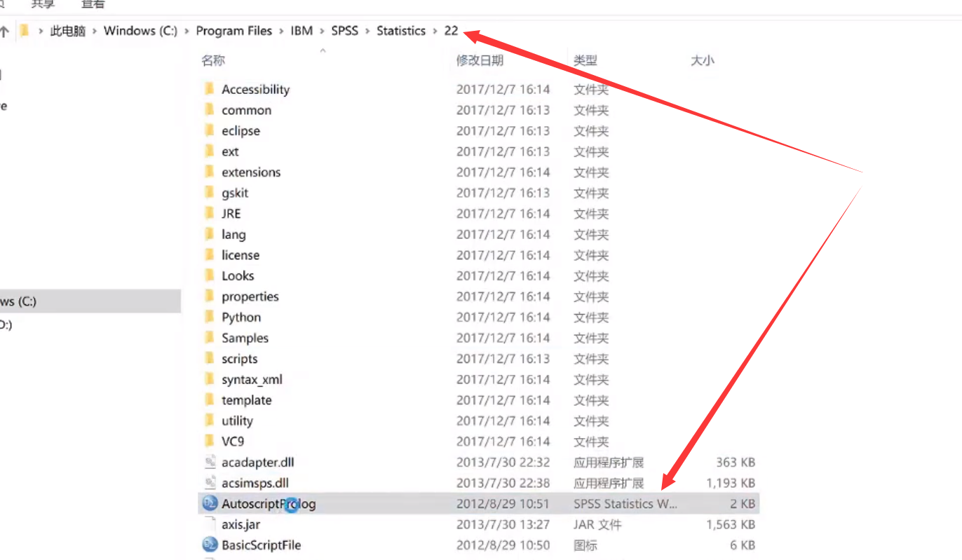Click the acsimsps.dll file icon
Image resolution: width=962 pixels, height=560 pixels.
coord(210,482)
